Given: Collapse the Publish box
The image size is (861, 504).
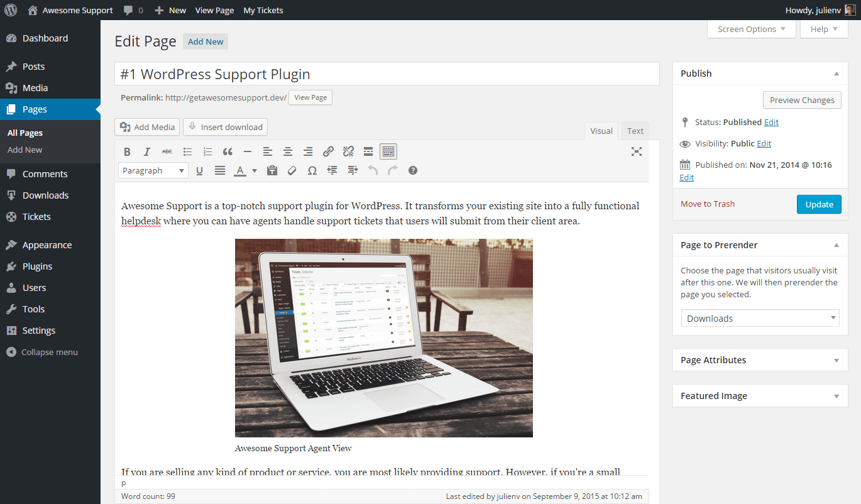Looking at the screenshot, I should [836, 74].
